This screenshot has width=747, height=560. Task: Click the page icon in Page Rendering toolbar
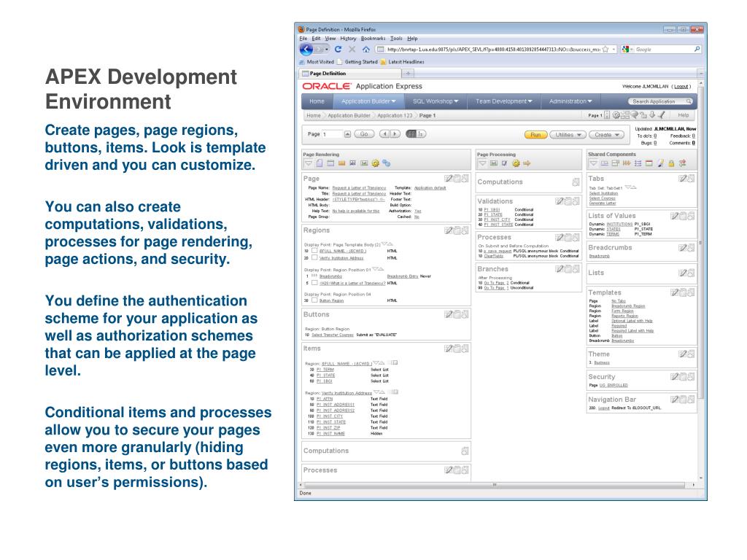click(x=320, y=163)
